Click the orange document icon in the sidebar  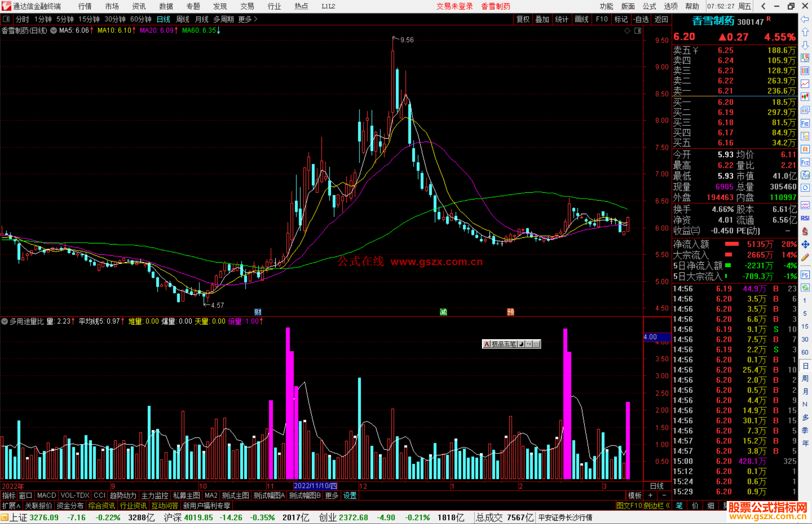click(805, 149)
